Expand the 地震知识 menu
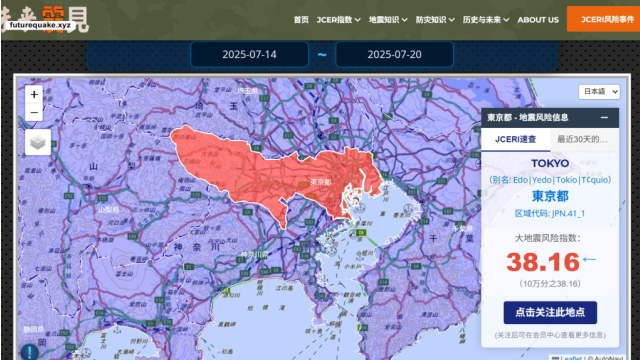This screenshot has height=360, width=640. tap(388, 20)
